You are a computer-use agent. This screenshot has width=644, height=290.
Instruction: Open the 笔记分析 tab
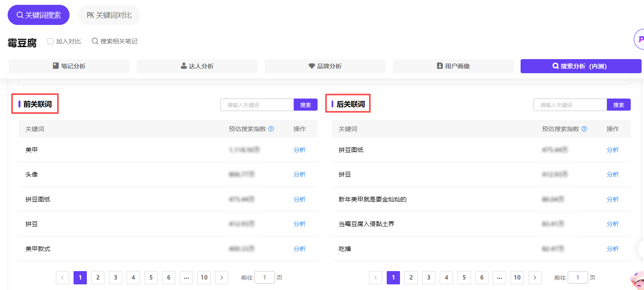click(69, 66)
